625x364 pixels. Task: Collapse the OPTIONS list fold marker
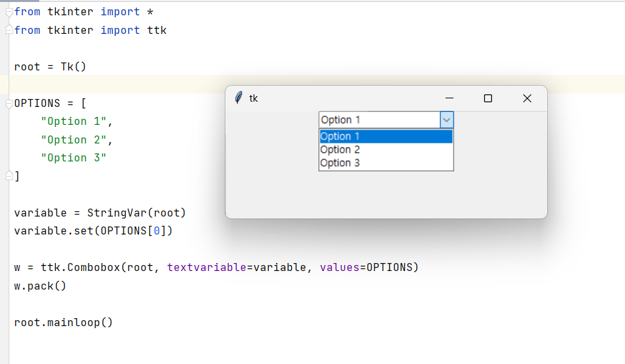(9, 104)
